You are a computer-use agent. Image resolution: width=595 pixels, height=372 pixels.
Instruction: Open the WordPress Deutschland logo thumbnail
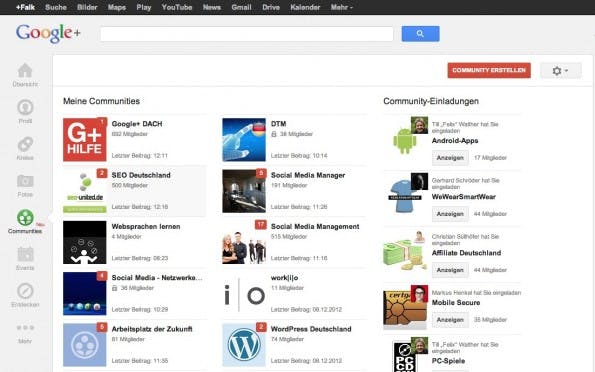(x=244, y=345)
